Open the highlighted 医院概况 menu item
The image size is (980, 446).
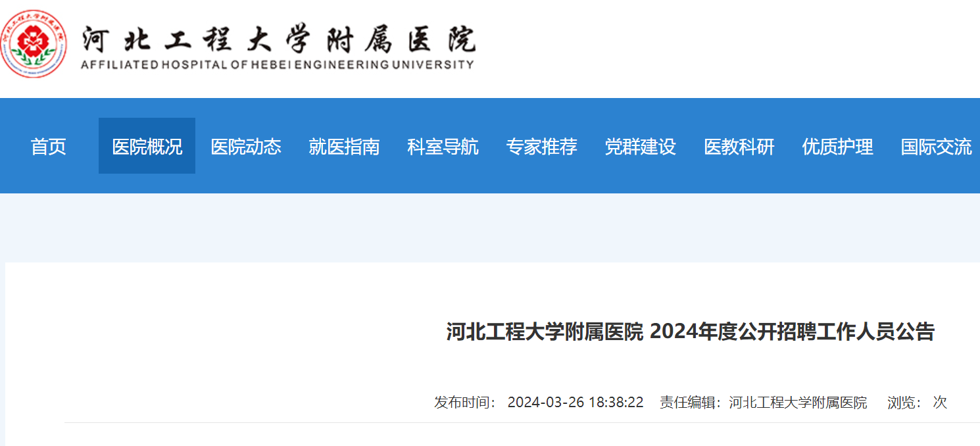pos(147,147)
